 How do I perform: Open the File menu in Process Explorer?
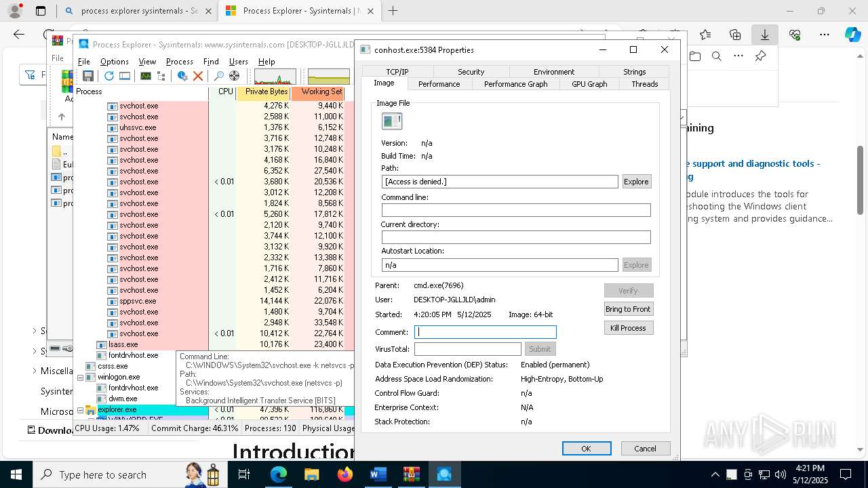coord(84,61)
